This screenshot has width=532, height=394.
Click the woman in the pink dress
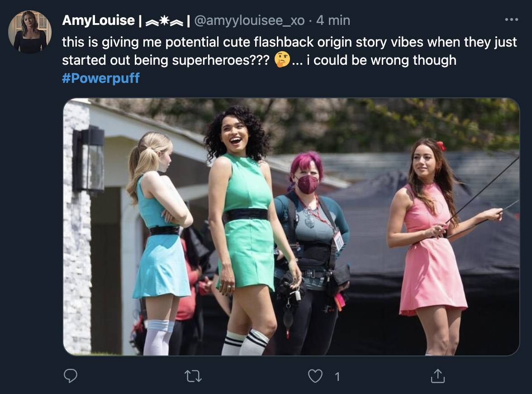(x=432, y=245)
